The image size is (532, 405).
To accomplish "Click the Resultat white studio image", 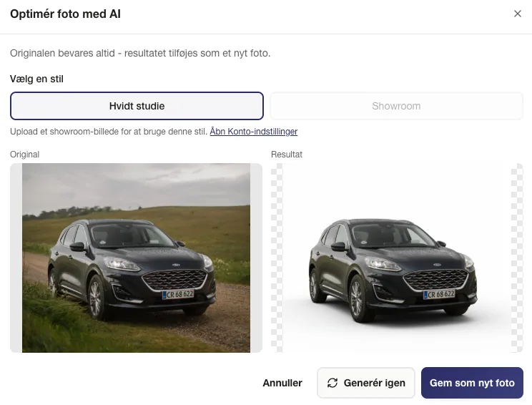I will pyautogui.click(x=397, y=258).
